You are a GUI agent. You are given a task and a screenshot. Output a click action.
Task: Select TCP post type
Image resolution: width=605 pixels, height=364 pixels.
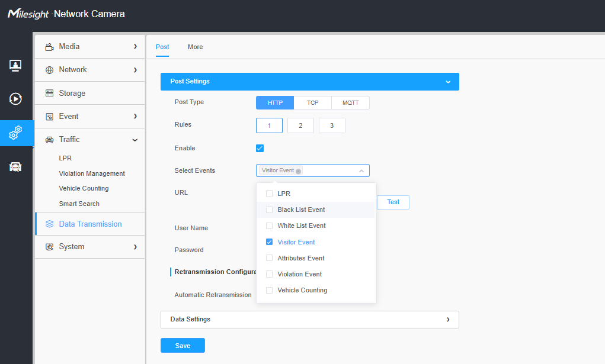[312, 103]
